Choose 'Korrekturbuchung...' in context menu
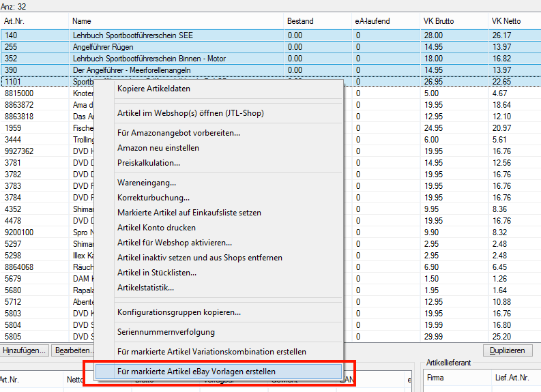 tap(153, 198)
